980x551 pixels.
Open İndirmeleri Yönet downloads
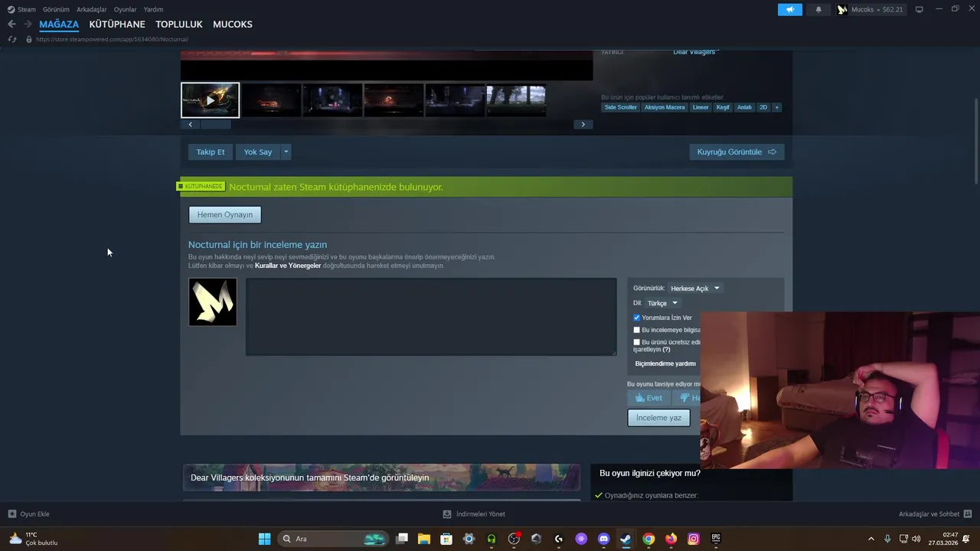(x=475, y=514)
